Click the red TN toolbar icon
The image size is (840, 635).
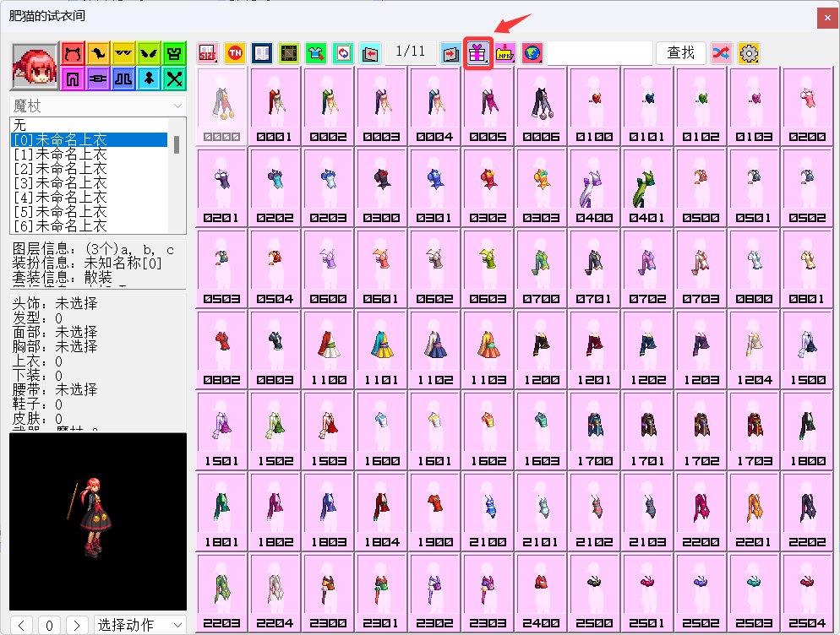[235, 53]
